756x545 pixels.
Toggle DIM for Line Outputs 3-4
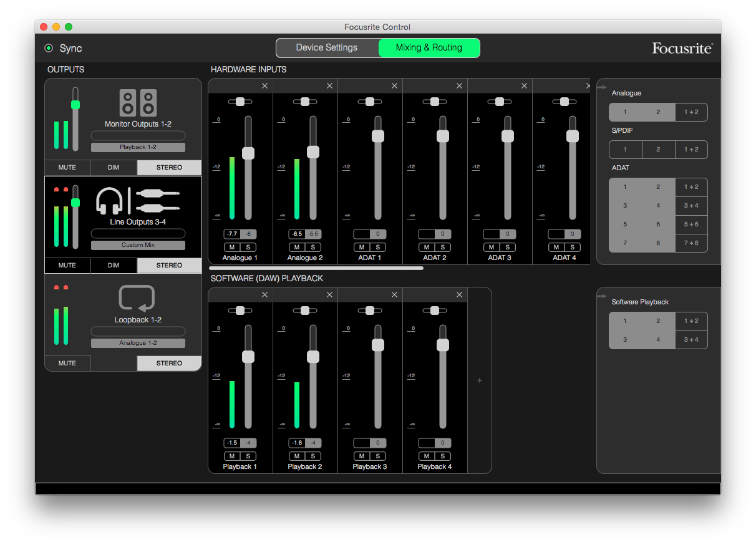[114, 265]
